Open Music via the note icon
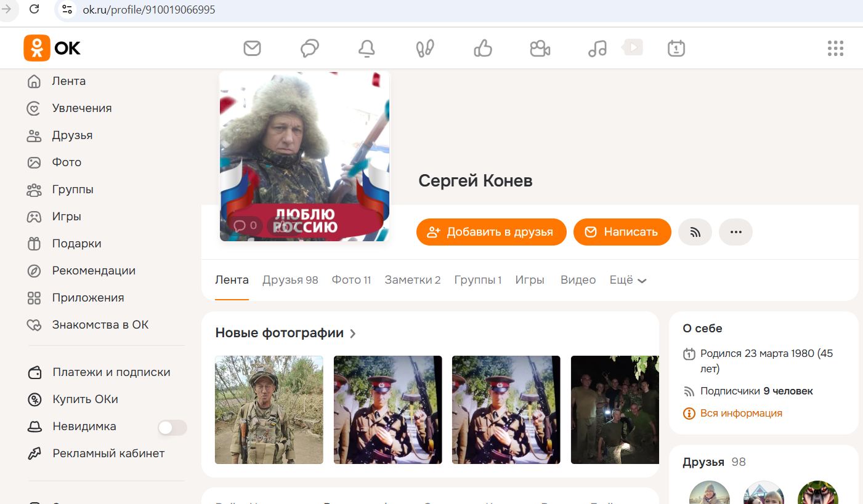The height and width of the screenshot is (504, 863). point(596,47)
